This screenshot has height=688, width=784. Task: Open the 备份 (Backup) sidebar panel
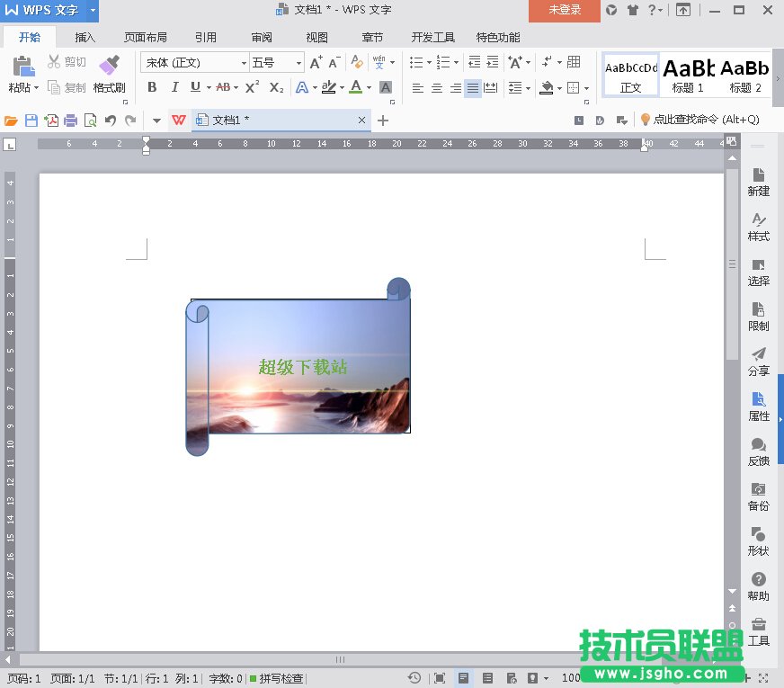tap(758, 496)
